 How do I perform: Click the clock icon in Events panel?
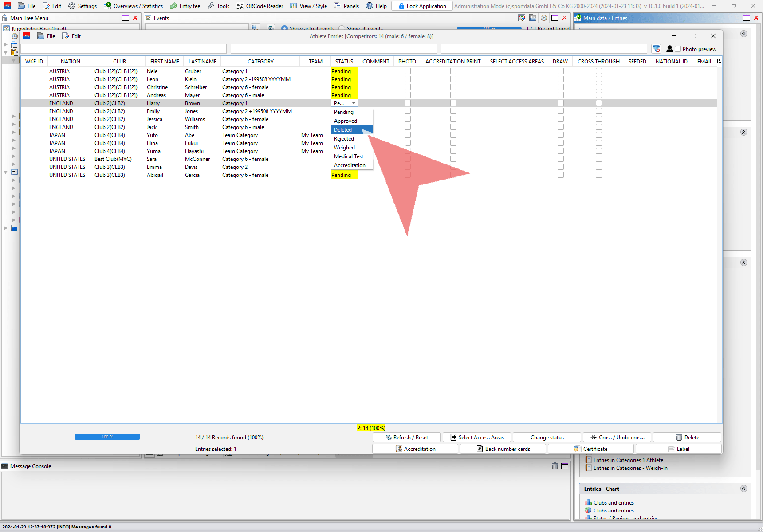[543, 18]
